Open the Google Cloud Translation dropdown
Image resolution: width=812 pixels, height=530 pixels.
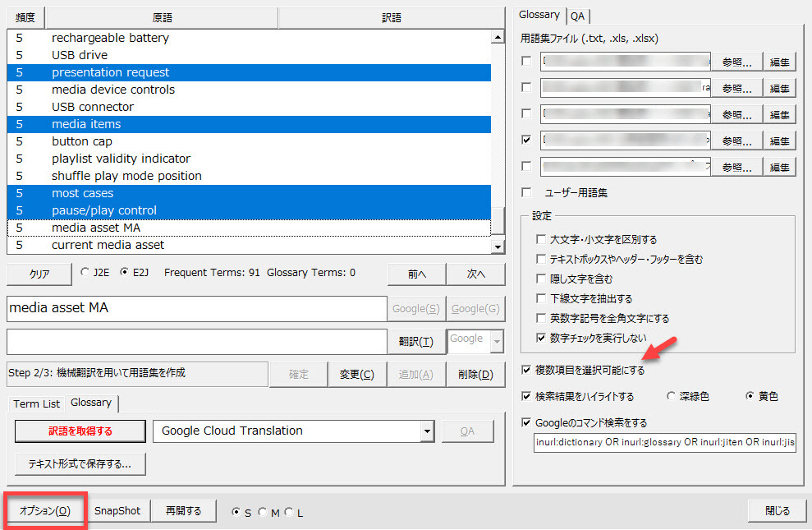tap(426, 431)
